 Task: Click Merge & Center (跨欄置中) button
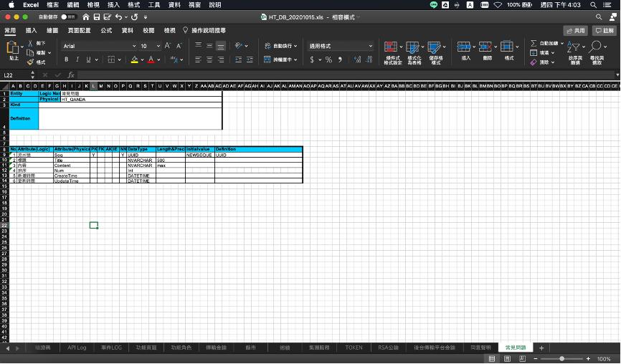(x=280, y=59)
